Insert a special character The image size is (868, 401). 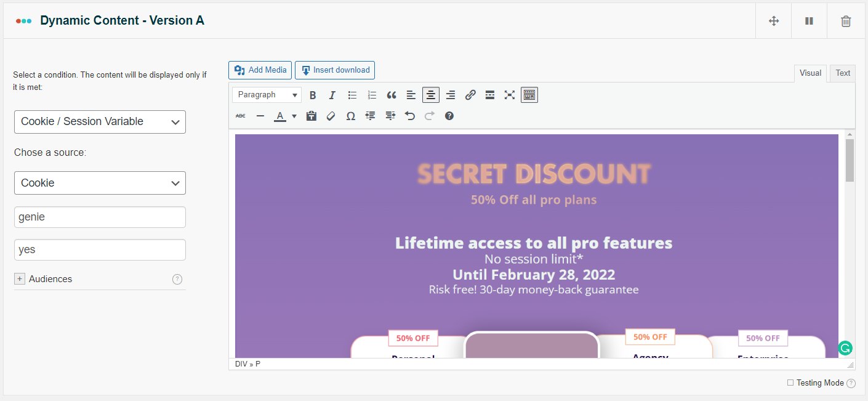pos(350,116)
